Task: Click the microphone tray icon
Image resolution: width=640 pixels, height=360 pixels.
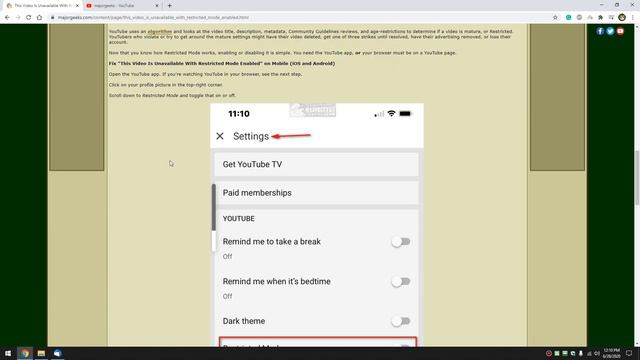Action: pyautogui.click(x=581, y=353)
